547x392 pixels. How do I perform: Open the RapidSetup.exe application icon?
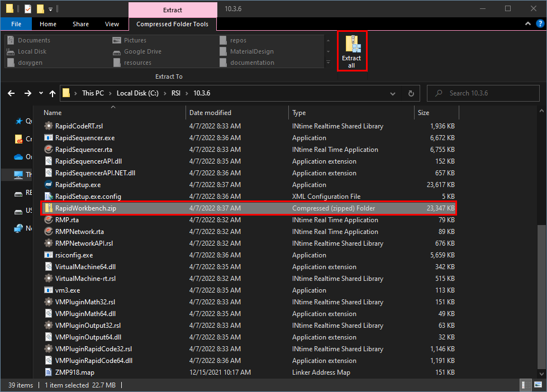pos(49,185)
